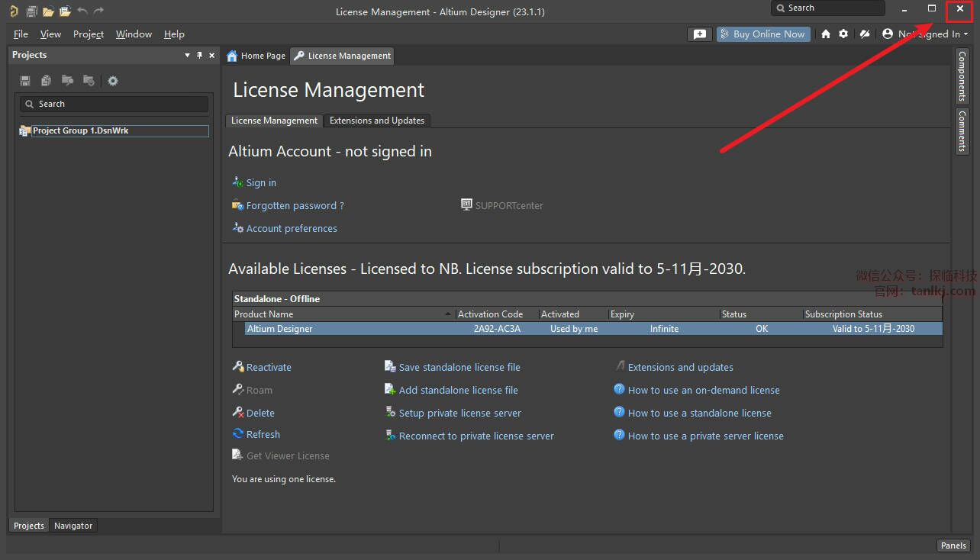Click the SUPPORTcenter link
The image size is (980, 560).
tap(509, 206)
